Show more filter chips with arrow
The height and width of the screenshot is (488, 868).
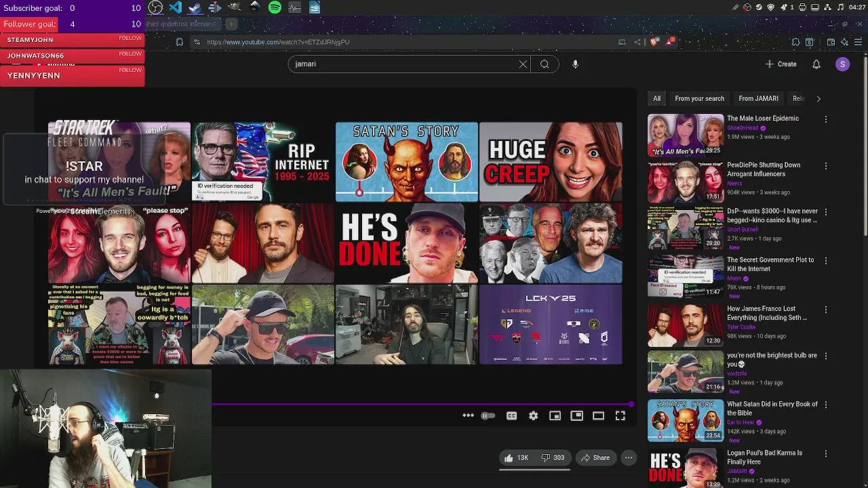[818, 98]
